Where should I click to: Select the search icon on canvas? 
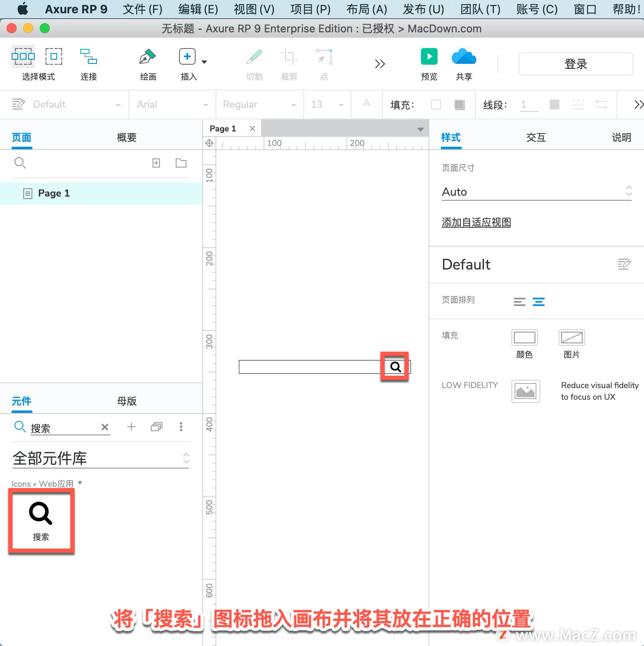pyautogui.click(x=395, y=367)
